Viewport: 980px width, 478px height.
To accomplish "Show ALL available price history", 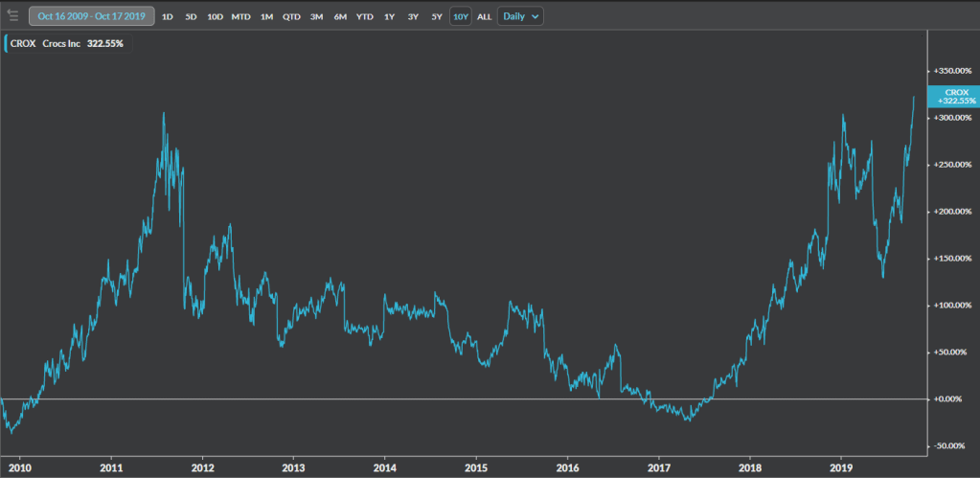I will pyautogui.click(x=485, y=16).
